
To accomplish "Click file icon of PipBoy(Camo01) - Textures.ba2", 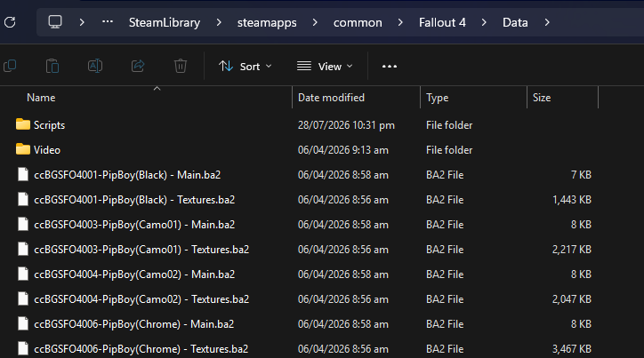I will point(23,249).
